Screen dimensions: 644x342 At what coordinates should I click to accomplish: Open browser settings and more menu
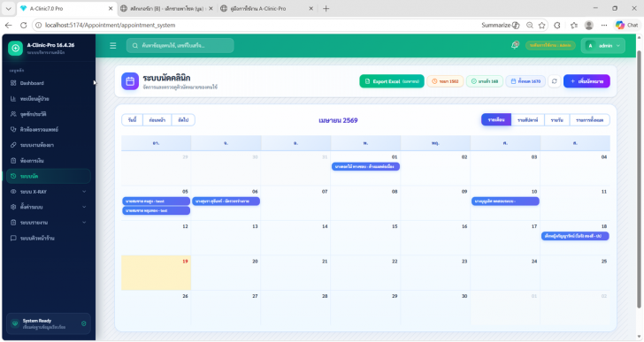604,26
